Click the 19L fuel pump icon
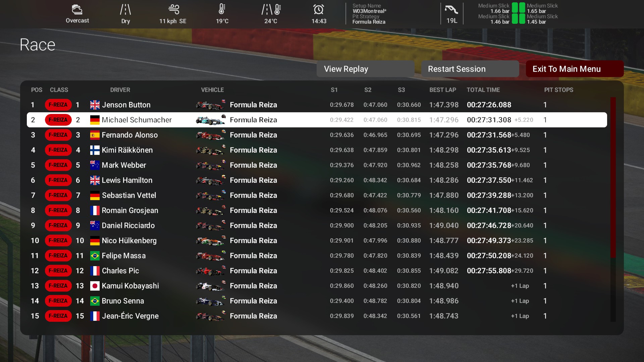 coord(451,9)
